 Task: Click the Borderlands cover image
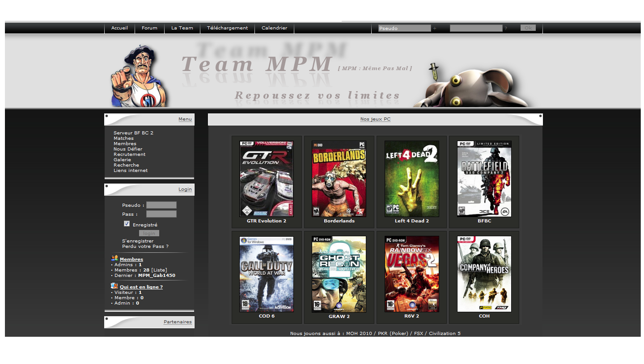pos(339,179)
